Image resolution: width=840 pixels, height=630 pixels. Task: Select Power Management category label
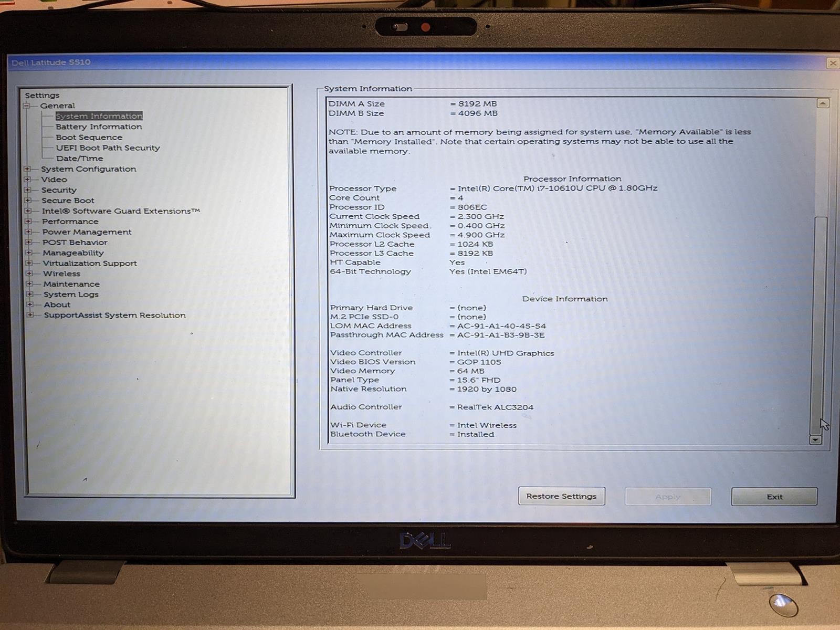(x=87, y=232)
